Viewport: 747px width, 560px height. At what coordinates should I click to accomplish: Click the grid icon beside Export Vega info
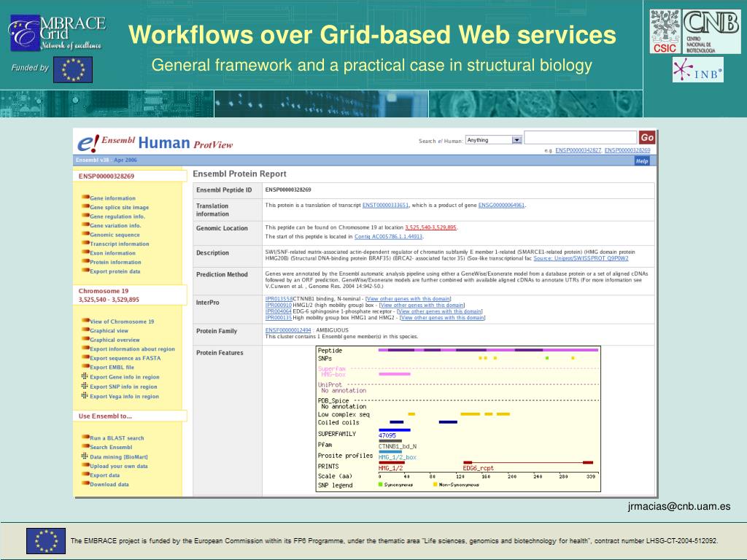(x=85, y=395)
